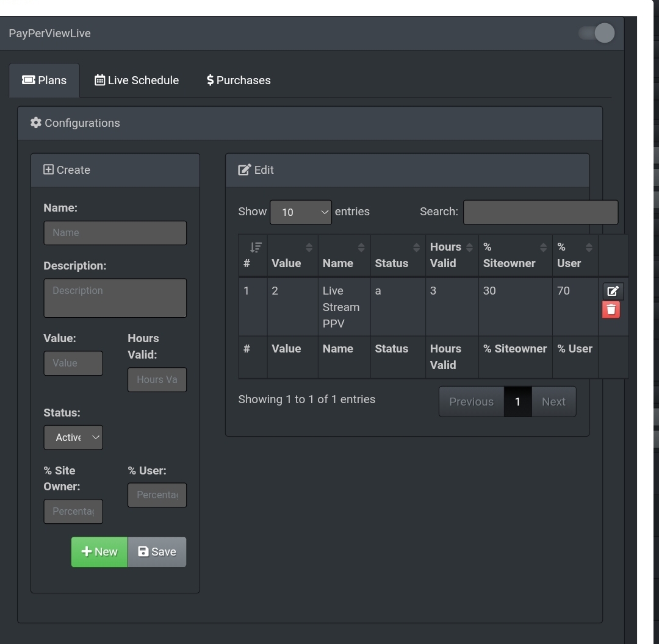Click the Live Stream PPV name cell
Screen dimensions: 659x644
[x=344, y=307]
